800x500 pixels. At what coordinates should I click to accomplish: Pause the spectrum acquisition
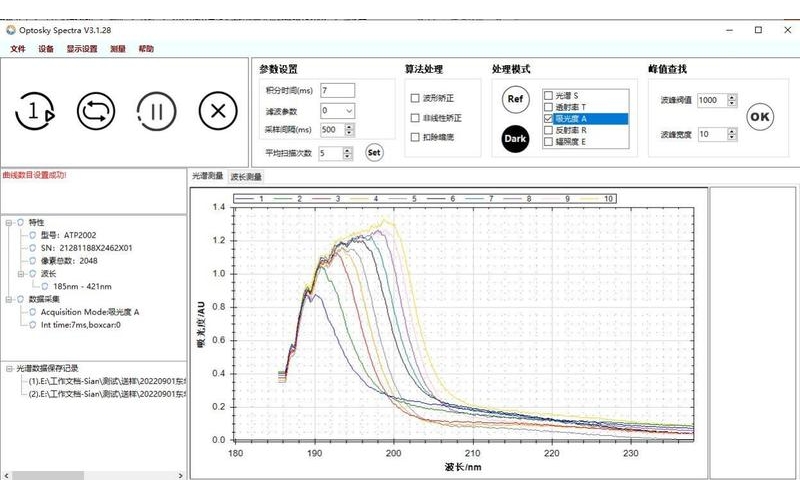click(x=154, y=111)
